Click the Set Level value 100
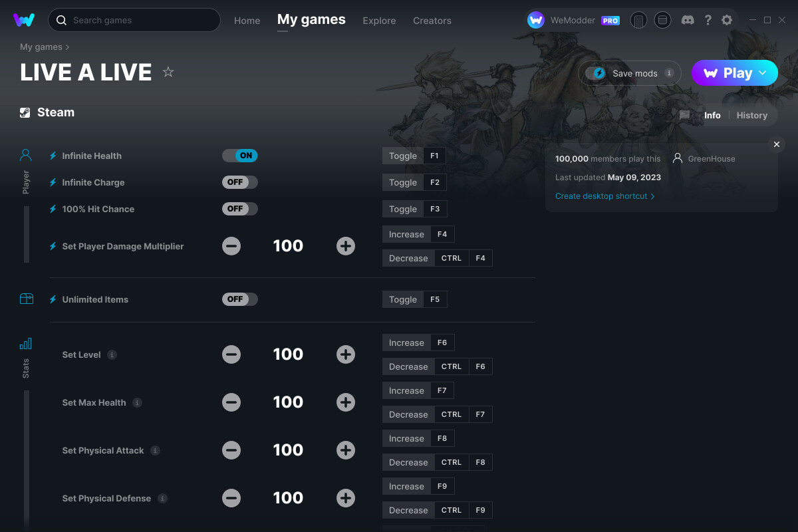This screenshot has height=532, width=798. tap(288, 354)
